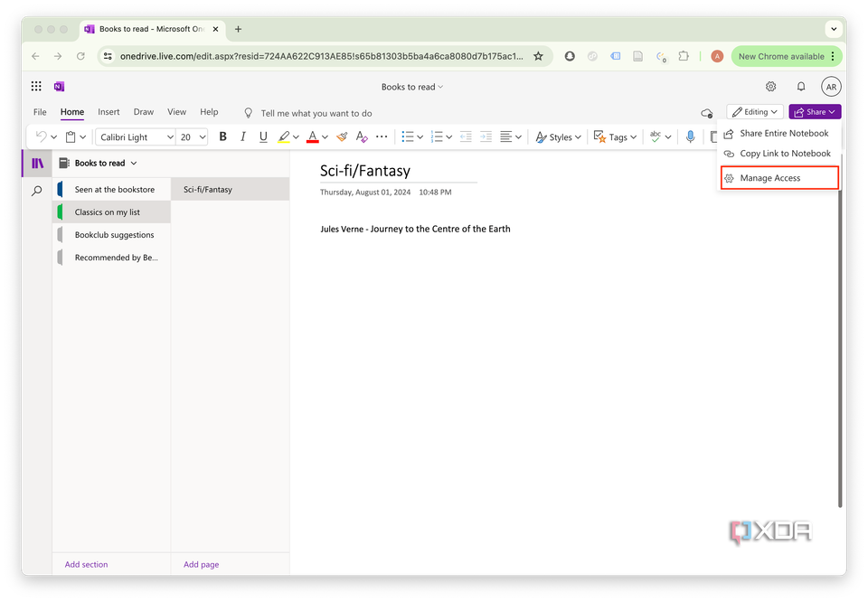Open the Tags picker
The height and width of the screenshot is (602, 868).
(x=615, y=136)
